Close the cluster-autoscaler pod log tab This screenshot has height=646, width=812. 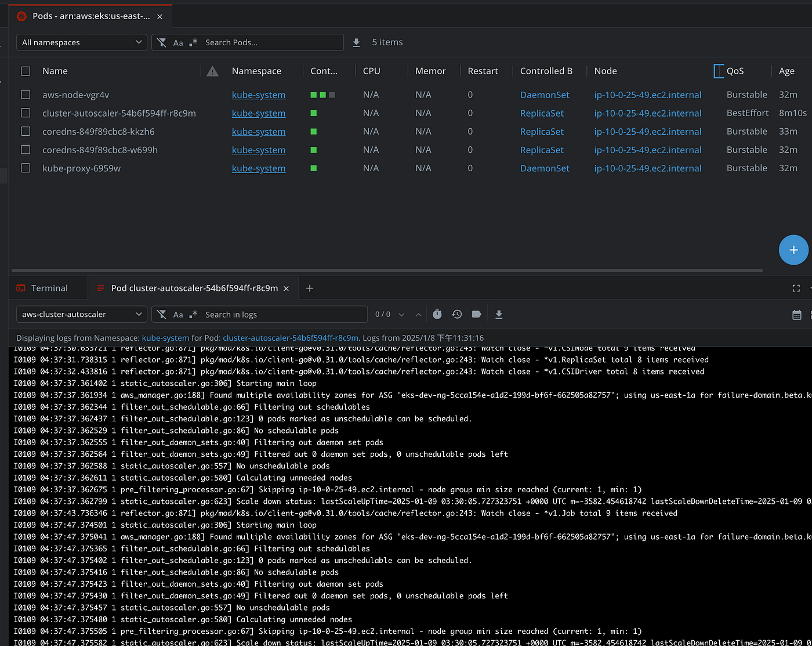pyautogui.click(x=286, y=288)
